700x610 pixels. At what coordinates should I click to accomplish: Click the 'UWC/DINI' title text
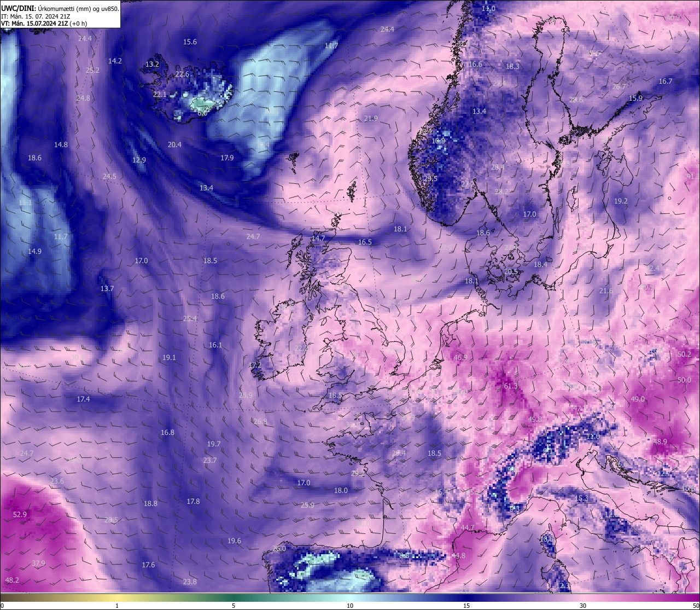[17, 9]
